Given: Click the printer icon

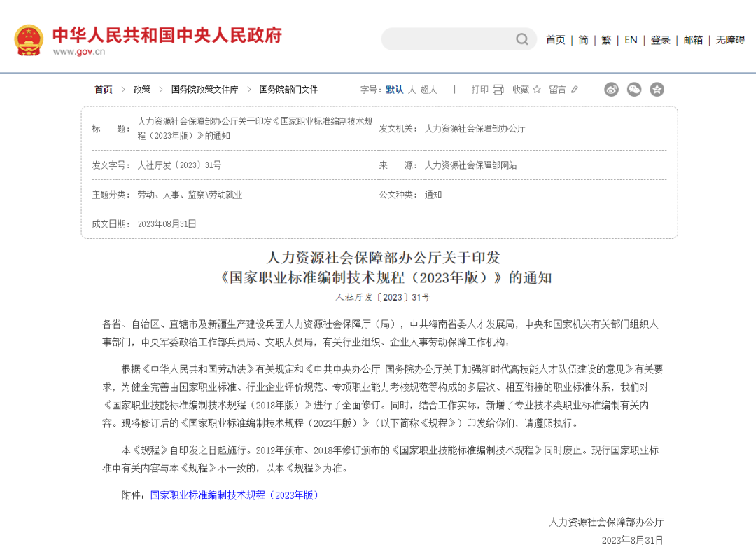Looking at the screenshot, I should click(x=498, y=90).
